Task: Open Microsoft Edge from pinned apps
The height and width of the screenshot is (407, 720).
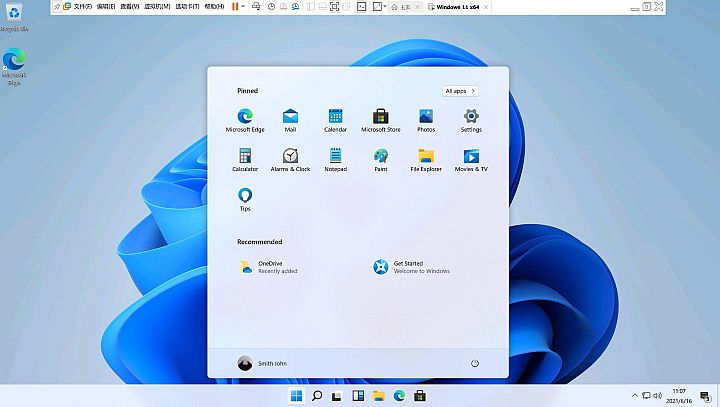Action: 245,120
